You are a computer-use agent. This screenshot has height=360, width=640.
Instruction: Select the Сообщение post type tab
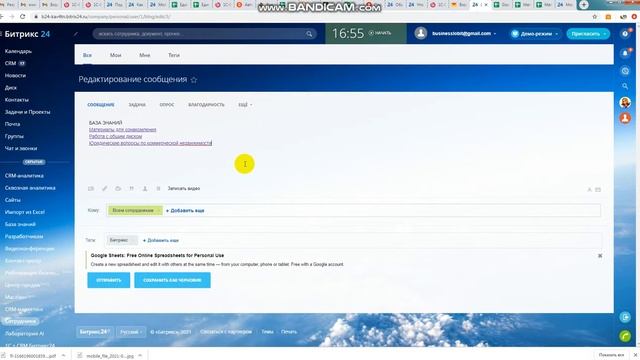tap(101, 105)
